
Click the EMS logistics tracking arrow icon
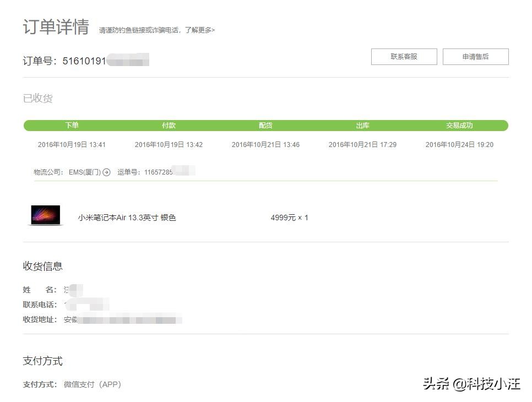pos(106,171)
